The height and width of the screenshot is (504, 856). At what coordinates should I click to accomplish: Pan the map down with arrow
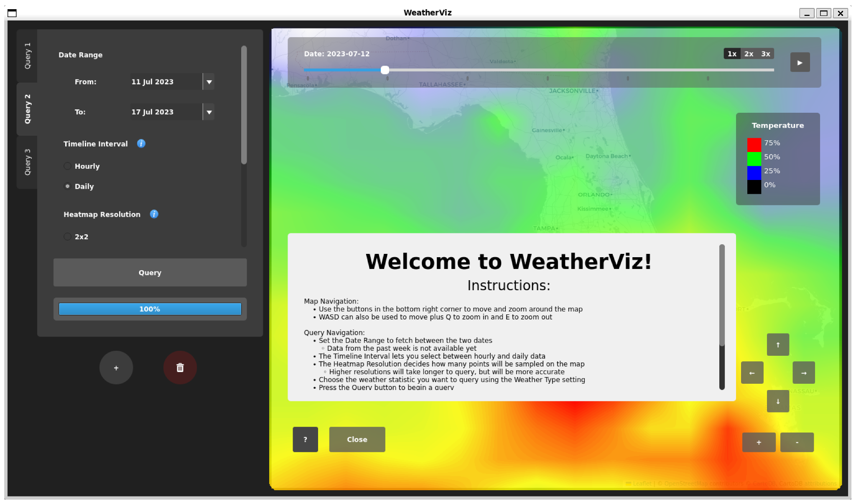coord(778,401)
